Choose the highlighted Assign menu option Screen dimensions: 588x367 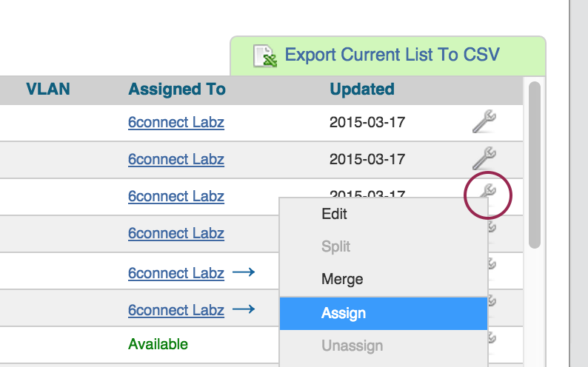[x=344, y=313]
